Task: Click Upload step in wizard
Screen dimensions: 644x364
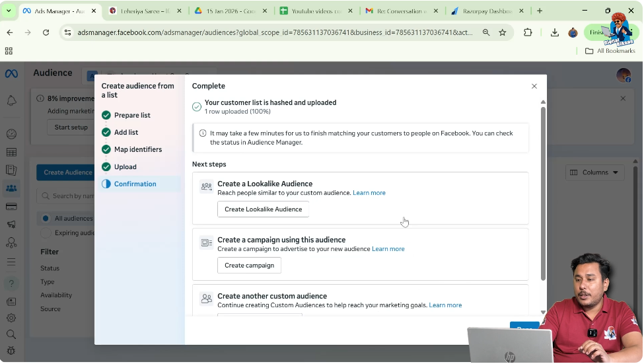Action: 125,167
